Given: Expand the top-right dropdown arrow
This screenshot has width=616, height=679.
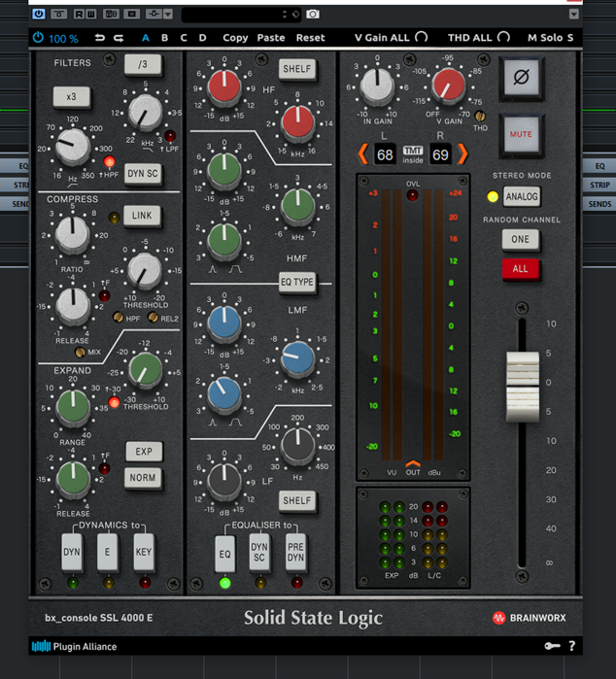Looking at the screenshot, I should click(575, 15).
